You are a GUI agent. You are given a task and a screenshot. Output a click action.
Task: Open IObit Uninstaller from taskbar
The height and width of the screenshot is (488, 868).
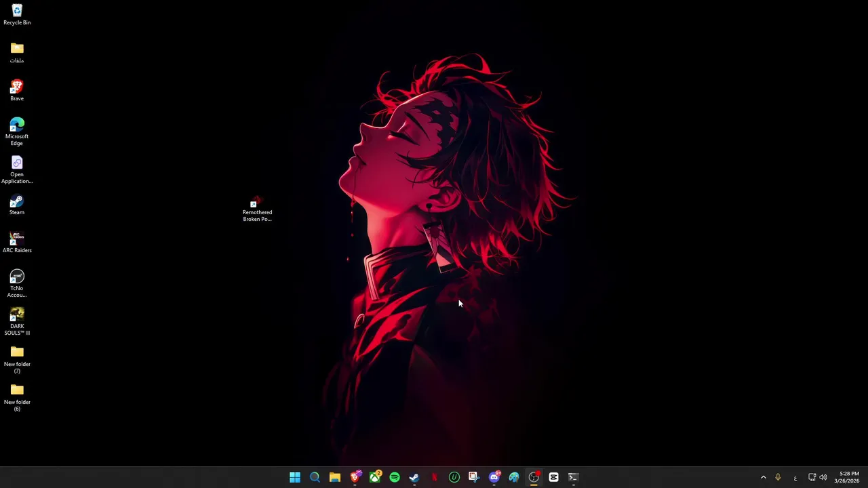[454, 477]
